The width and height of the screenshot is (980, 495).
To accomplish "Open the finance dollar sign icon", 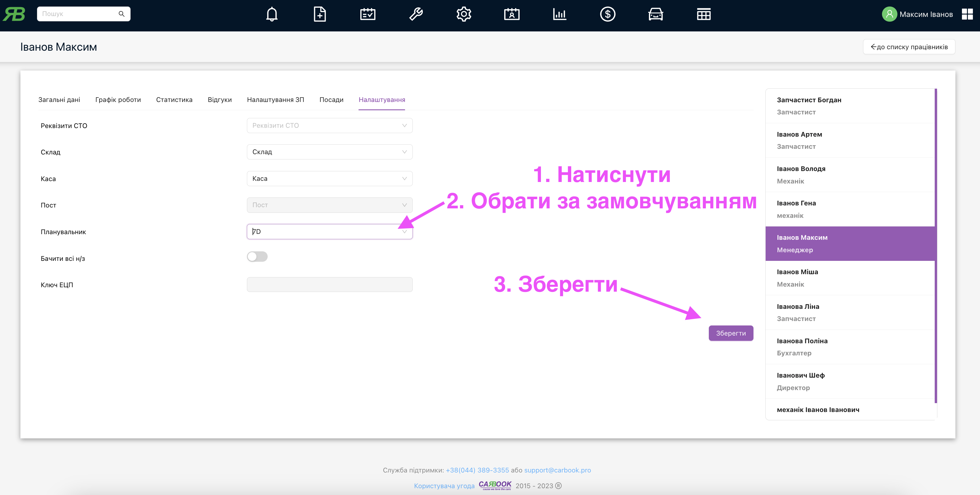I will point(607,14).
